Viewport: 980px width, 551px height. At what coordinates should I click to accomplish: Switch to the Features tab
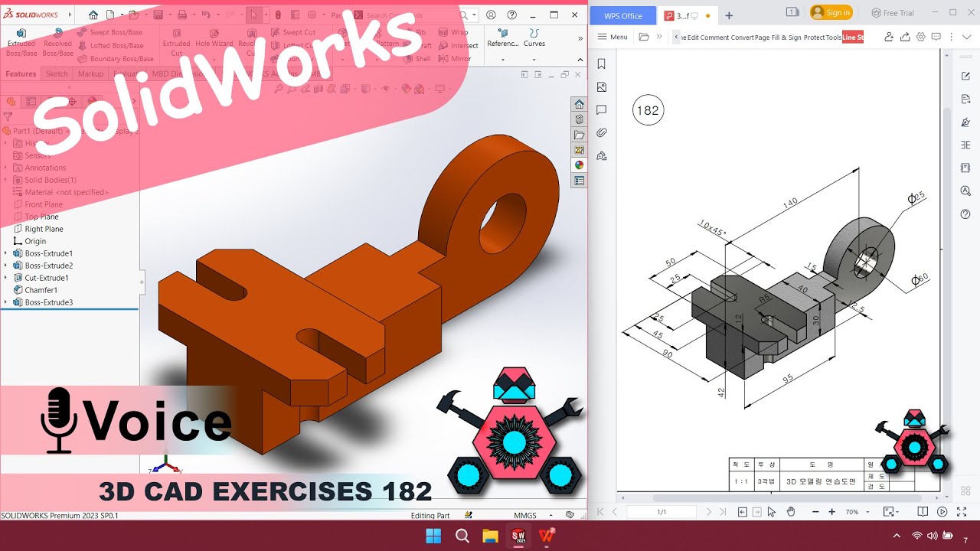[21, 74]
